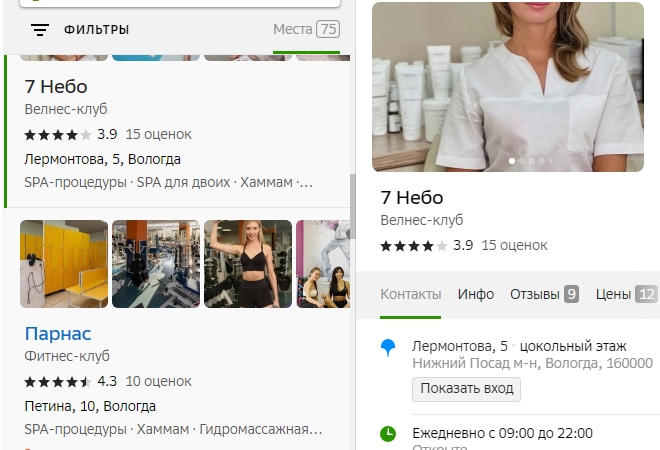Open the Парнас fitness club link
The width and height of the screenshot is (660, 450).
[58, 333]
